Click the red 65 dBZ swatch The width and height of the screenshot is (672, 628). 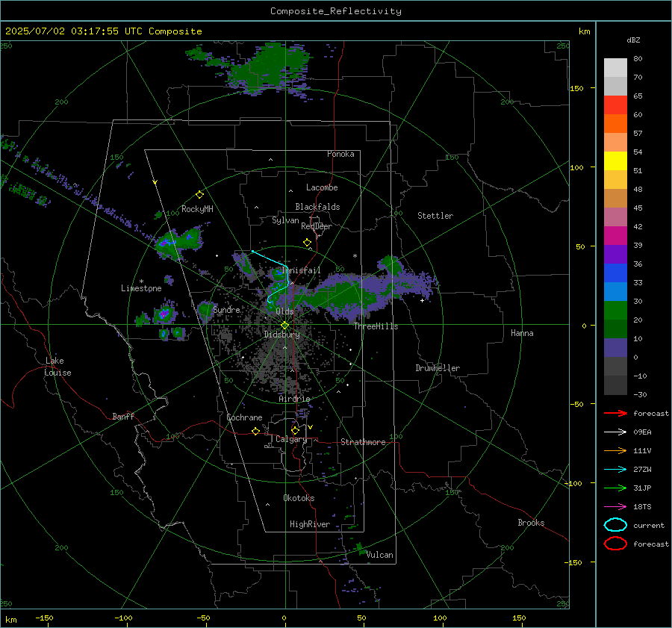pyautogui.click(x=615, y=105)
